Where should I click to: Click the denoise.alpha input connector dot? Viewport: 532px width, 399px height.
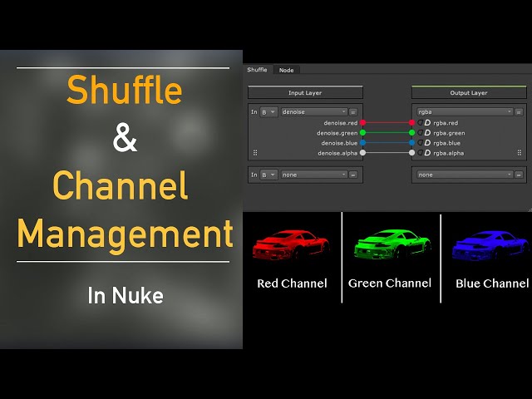click(x=362, y=153)
